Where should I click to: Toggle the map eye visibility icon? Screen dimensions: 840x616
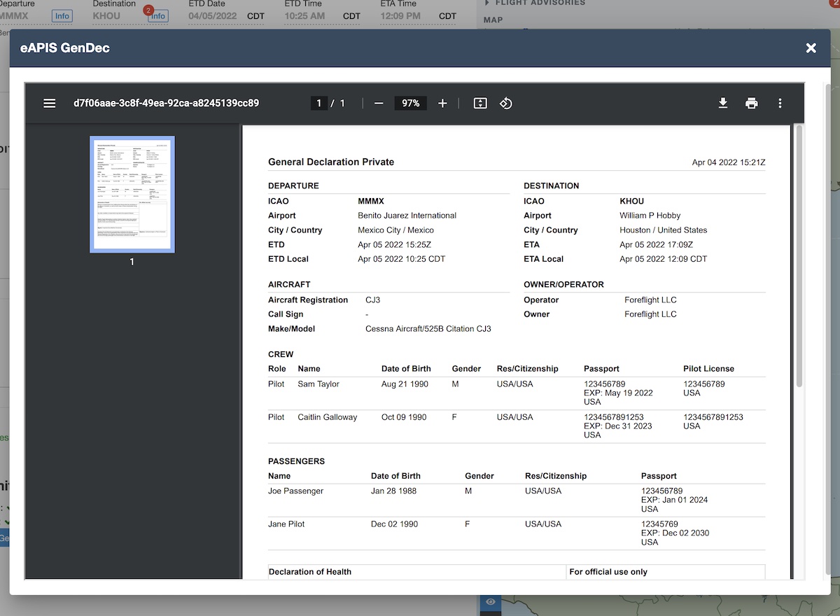pyautogui.click(x=491, y=602)
